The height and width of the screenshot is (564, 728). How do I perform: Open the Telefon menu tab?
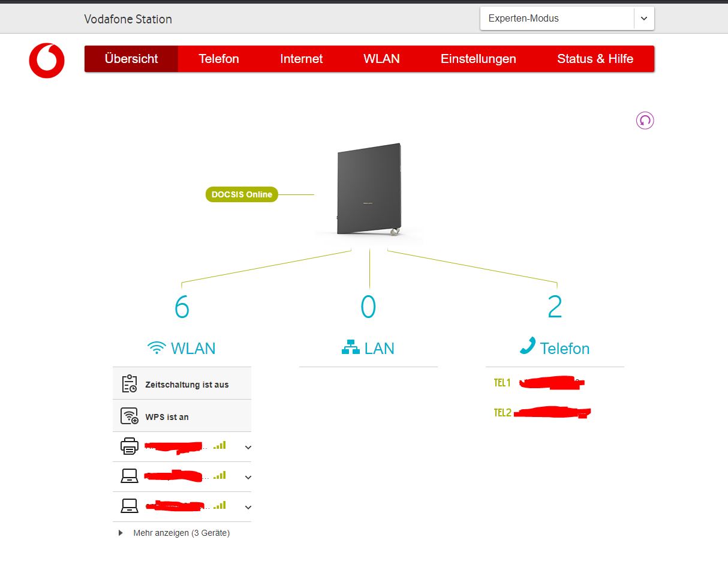219,59
